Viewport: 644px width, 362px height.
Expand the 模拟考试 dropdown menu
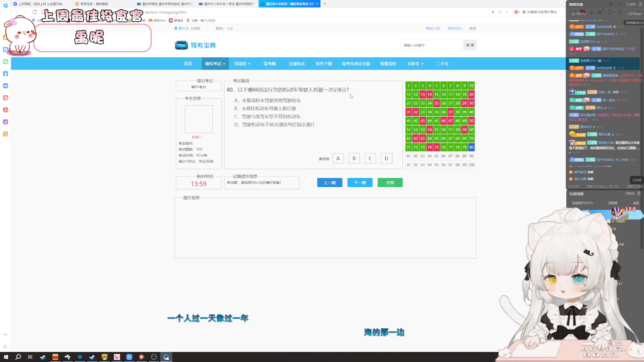pos(215,64)
